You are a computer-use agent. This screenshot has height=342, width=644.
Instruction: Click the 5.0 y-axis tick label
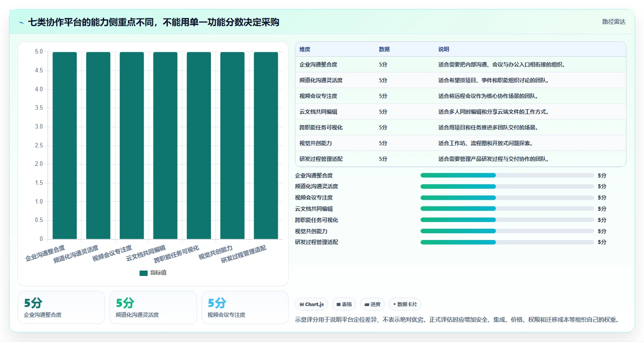[x=39, y=52]
